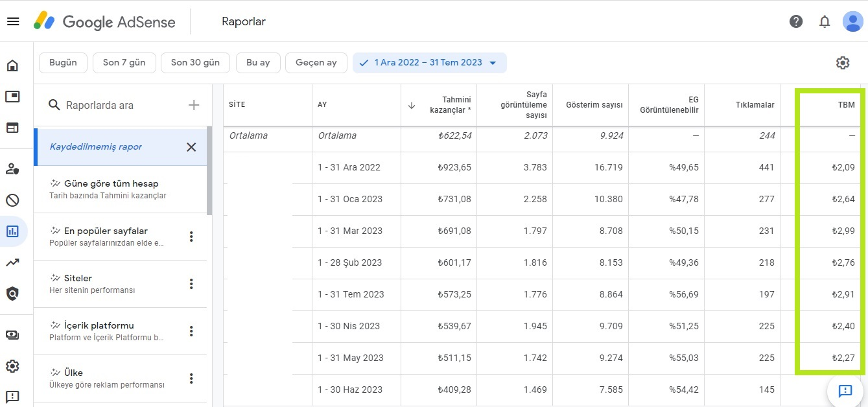Select the Bu ay date filter
Image resolution: width=868 pixels, height=407 pixels.
coord(258,63)
